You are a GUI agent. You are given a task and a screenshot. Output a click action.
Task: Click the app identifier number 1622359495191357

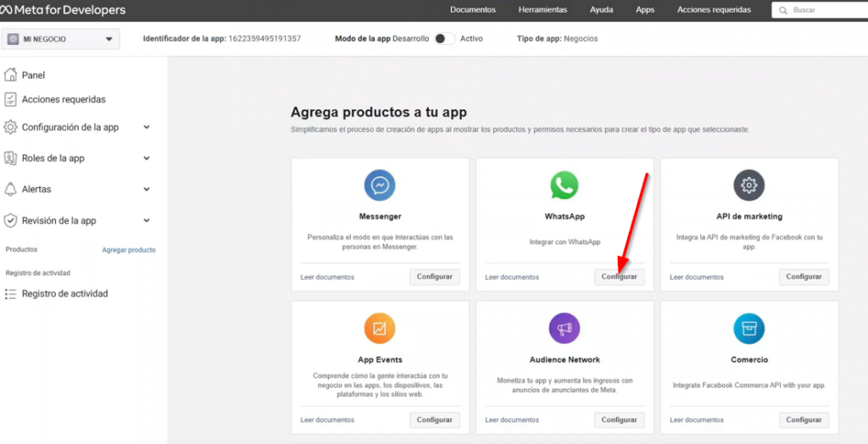click(x=264, y=39)
